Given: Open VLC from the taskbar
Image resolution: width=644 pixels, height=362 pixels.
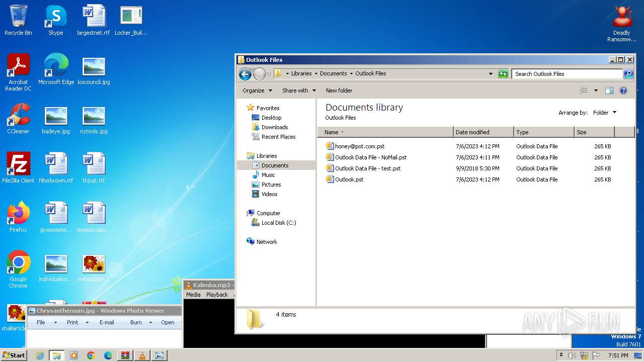Looking at the screenshot, I should coord(142,355).
